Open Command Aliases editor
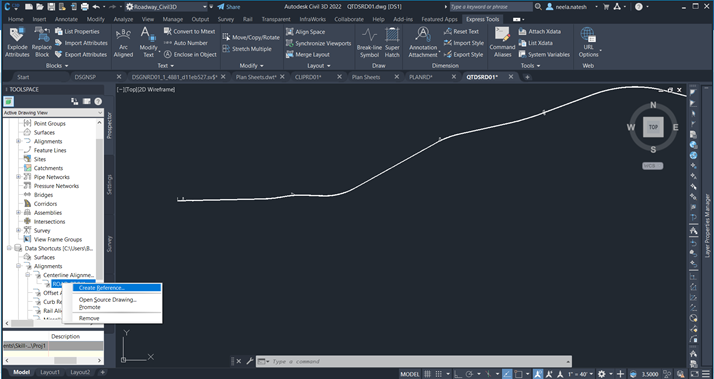 point(502,42)
